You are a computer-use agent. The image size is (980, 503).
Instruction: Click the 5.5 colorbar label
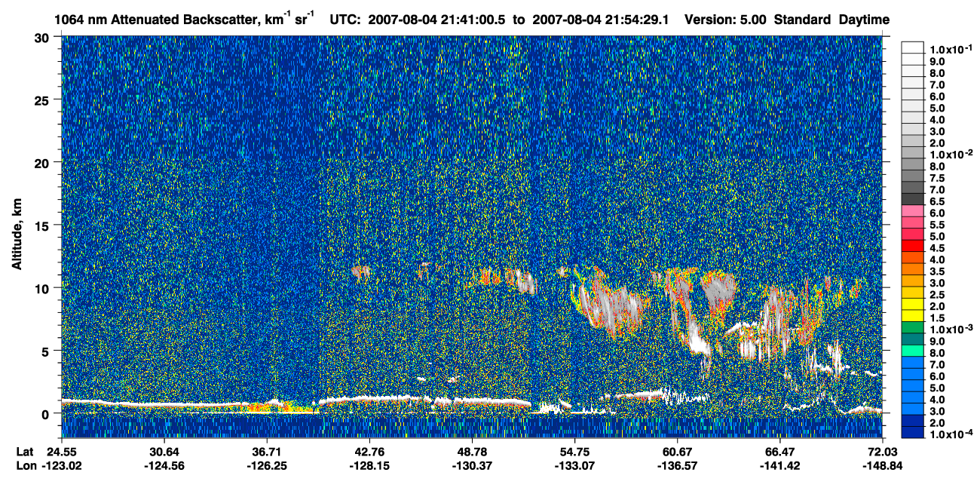(x=937, y=225)
